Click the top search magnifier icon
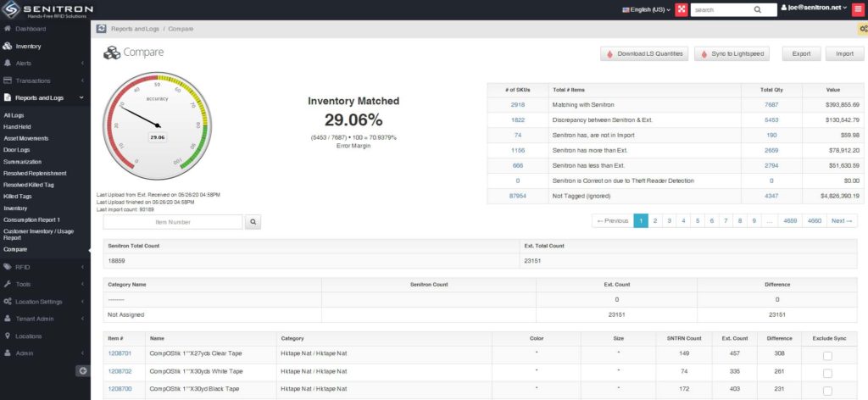Screen dimensions: 868x400 tap(758, 9)
